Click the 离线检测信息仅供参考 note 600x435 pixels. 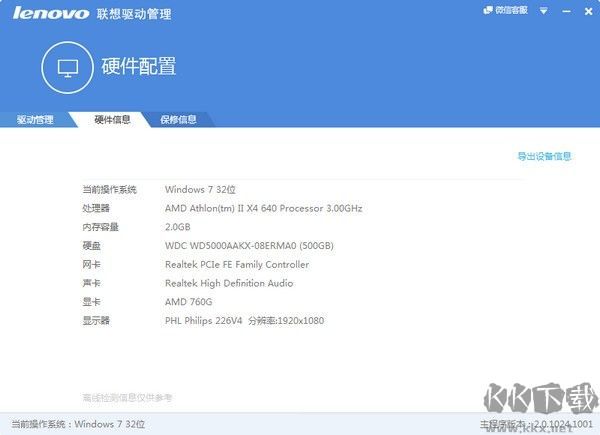[127, 398]
